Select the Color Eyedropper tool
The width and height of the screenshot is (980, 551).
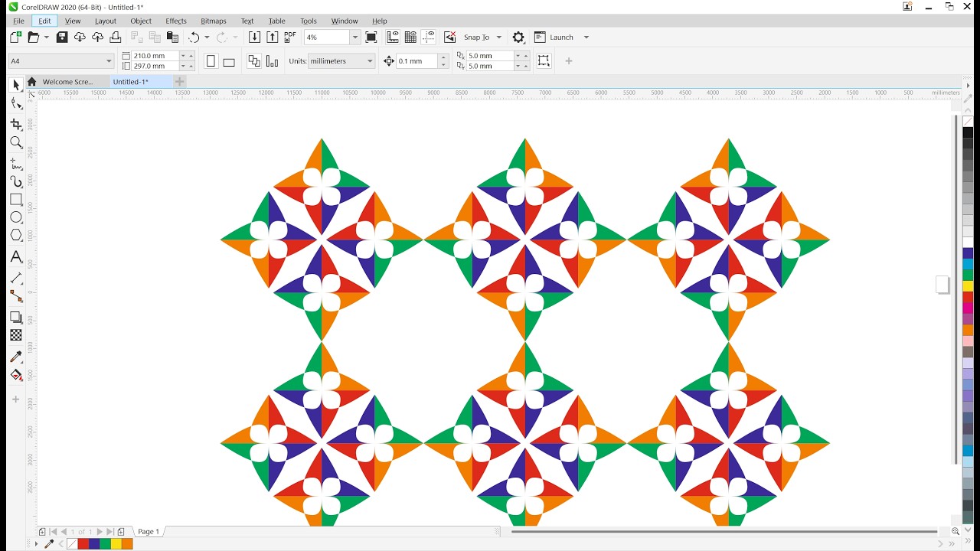[16, 357]
